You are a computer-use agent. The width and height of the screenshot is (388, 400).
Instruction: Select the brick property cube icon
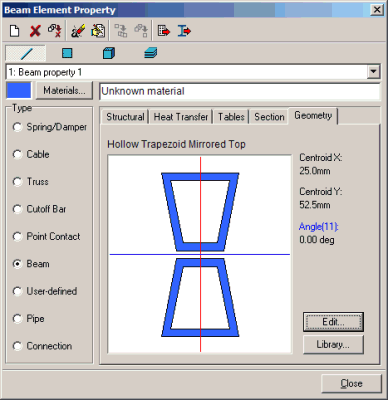(x=109, y=53)
